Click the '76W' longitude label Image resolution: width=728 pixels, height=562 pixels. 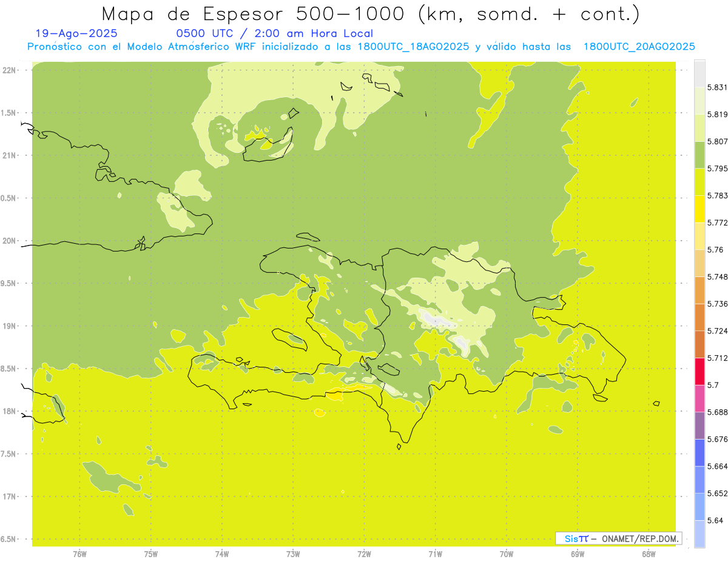(79, 554)
